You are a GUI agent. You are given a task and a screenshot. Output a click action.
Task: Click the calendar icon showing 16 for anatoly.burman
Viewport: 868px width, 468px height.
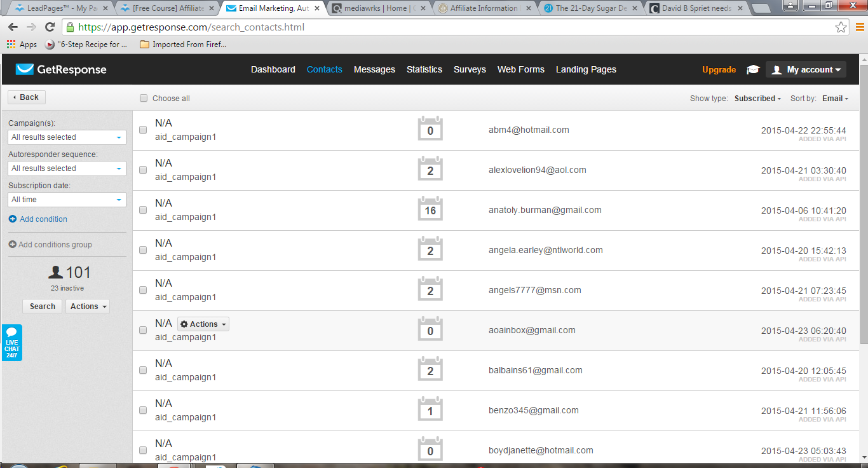point(430,209)
